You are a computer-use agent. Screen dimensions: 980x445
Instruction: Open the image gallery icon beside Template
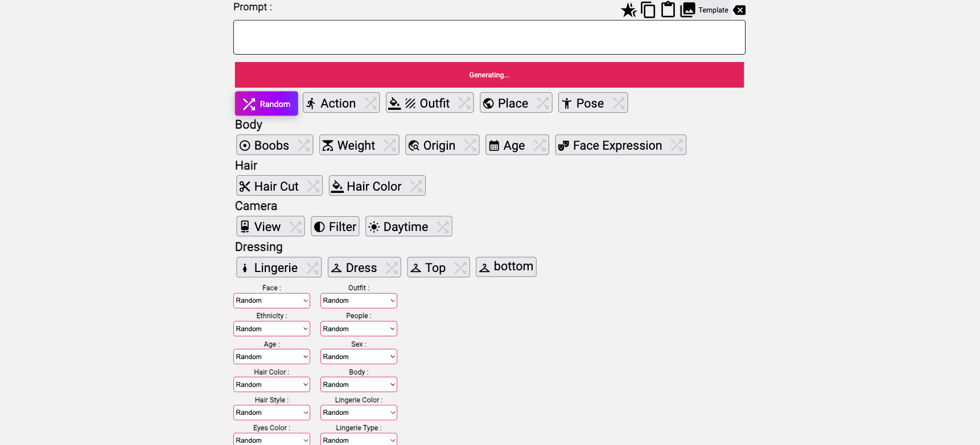point(688,10)
